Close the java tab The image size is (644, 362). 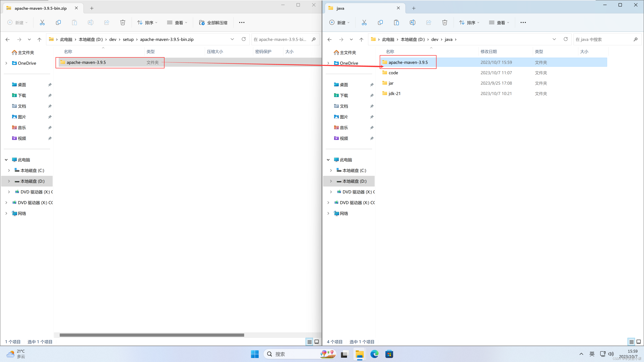tap(398, 8)
